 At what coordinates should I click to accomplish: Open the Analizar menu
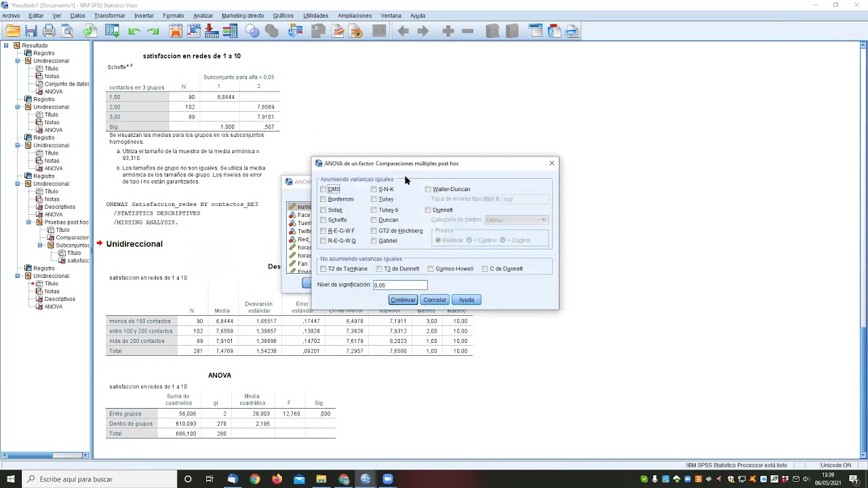point(203,16)
